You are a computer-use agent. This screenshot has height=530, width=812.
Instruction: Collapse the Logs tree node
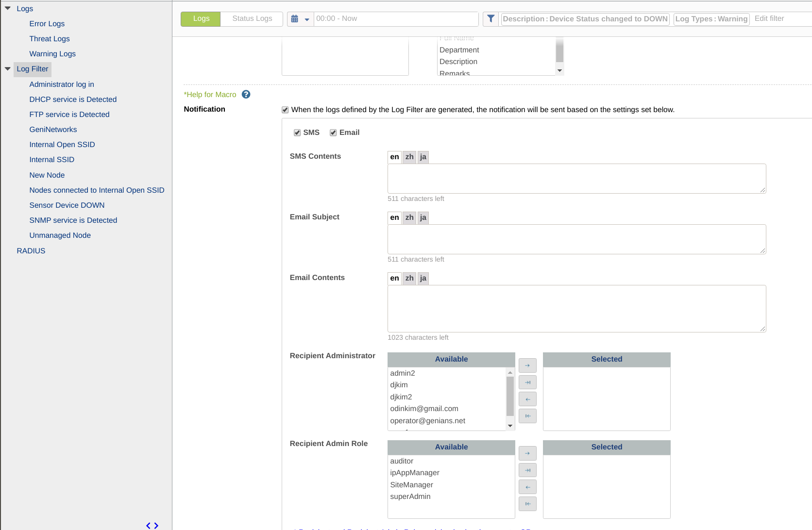point(8,8)
